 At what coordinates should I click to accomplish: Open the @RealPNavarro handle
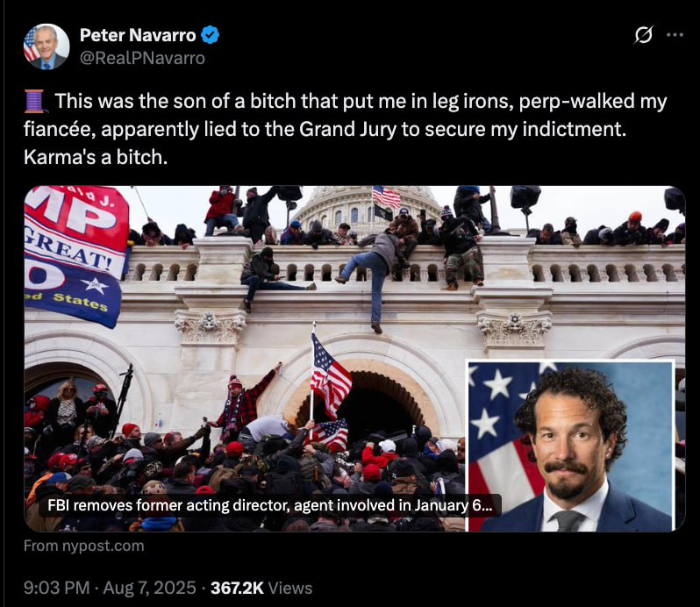[x=142, y=58]
